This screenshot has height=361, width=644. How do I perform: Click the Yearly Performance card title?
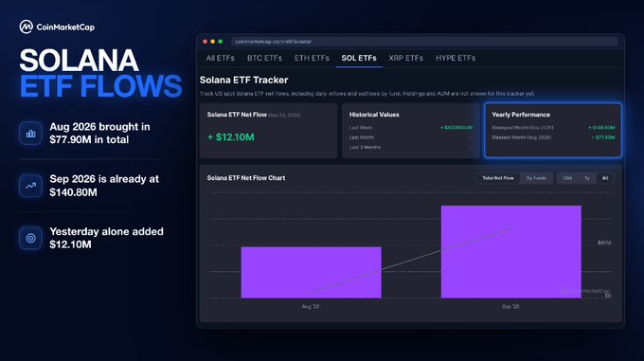tap(521, 115)
